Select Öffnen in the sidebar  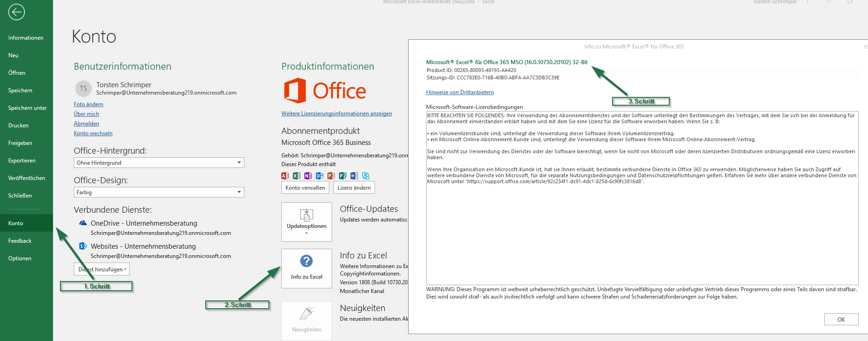click(26, 73)
